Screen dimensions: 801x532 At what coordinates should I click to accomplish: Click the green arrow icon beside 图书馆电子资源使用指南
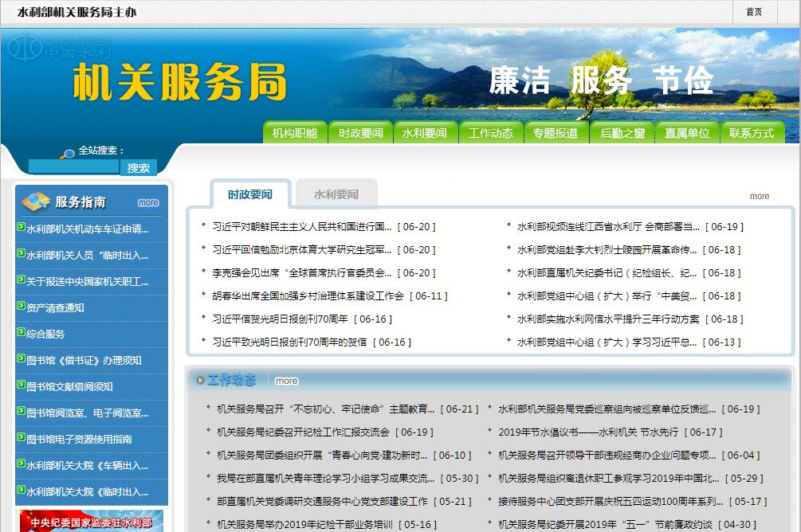click(21, 438)
